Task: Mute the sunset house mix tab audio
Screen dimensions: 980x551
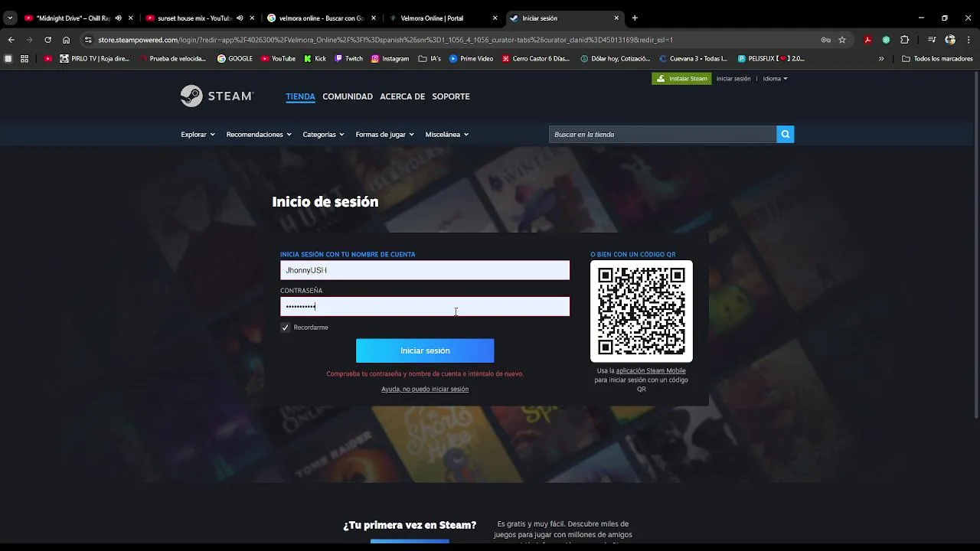Action: [x=240, y=18]
